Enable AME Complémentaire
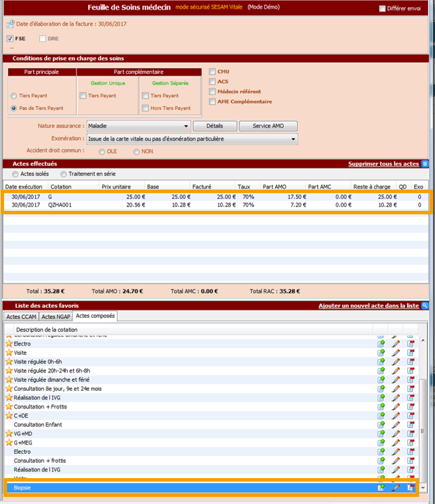 coord(212,101)
